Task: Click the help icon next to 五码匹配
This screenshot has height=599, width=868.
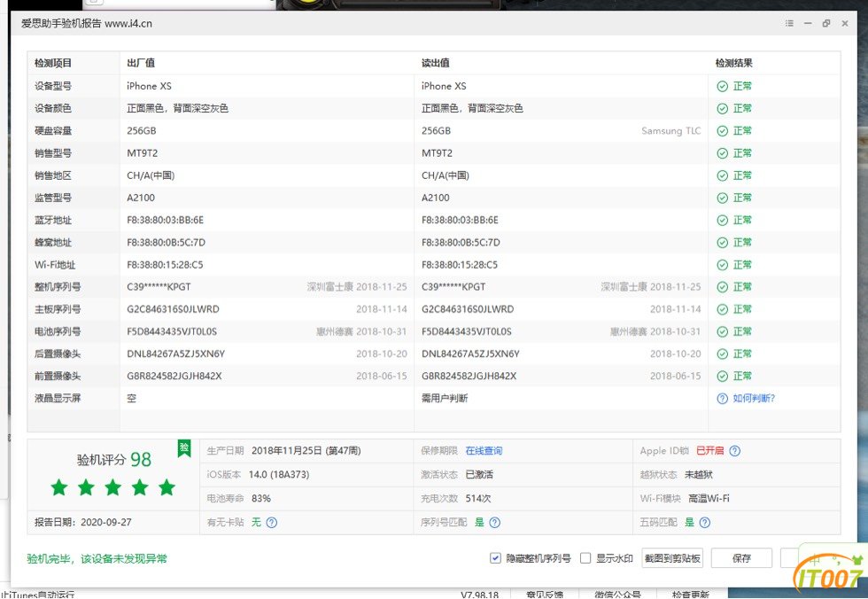Action: 705,523
